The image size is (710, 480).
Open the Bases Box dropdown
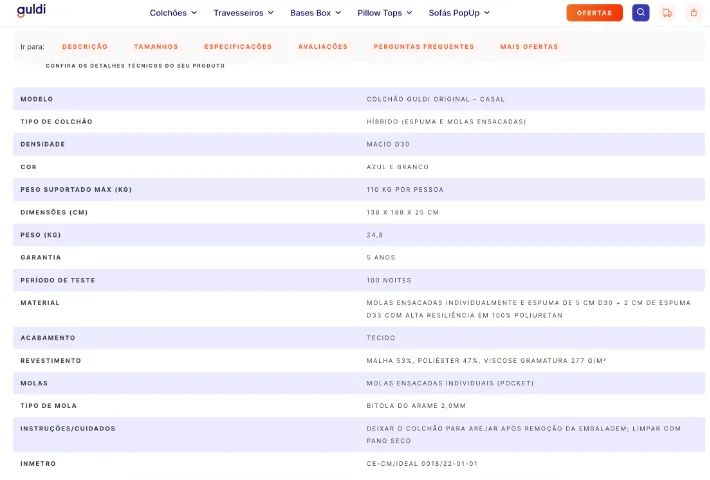[x=316, y=13]
